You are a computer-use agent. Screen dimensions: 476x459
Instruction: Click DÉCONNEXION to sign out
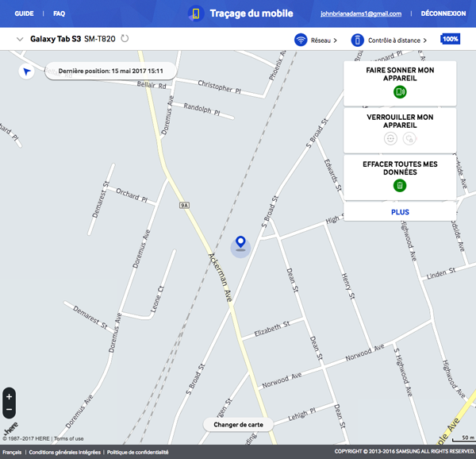[x=443, y=13]
